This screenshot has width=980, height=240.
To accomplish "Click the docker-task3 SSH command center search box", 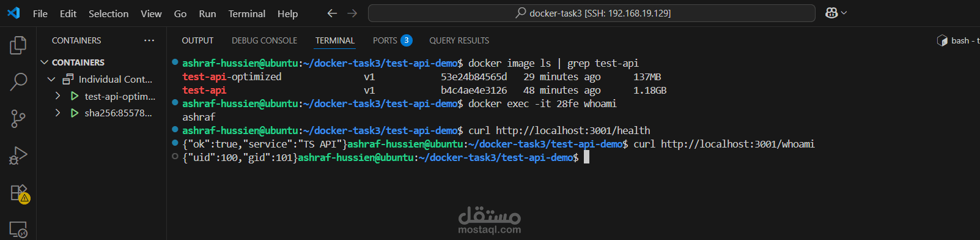I will click(x=592, y=13).
